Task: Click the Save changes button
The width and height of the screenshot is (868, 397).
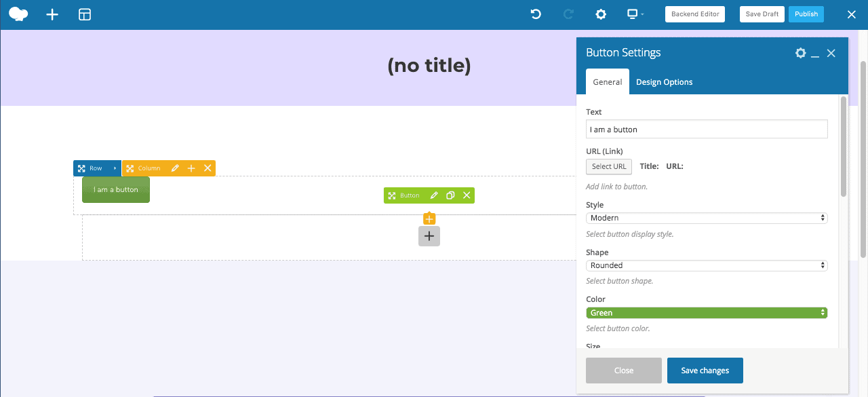Action: coord(705,371)
